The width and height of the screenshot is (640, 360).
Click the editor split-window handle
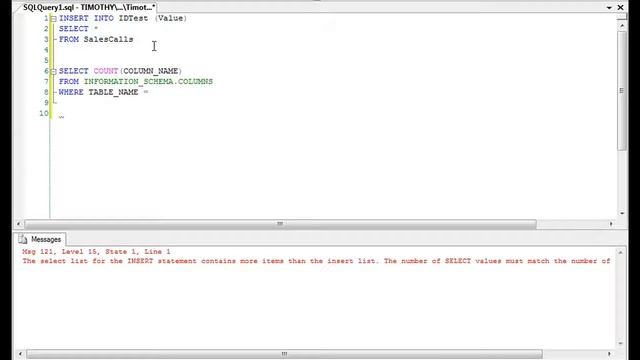pos(622,17)
